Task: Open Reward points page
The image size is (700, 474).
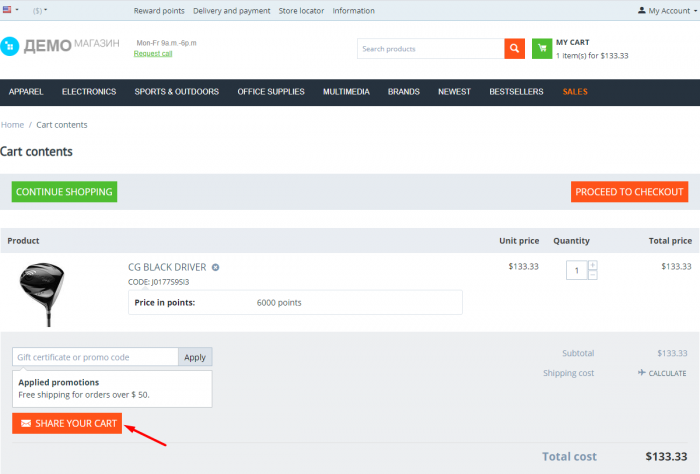Action: pos(159,11)
